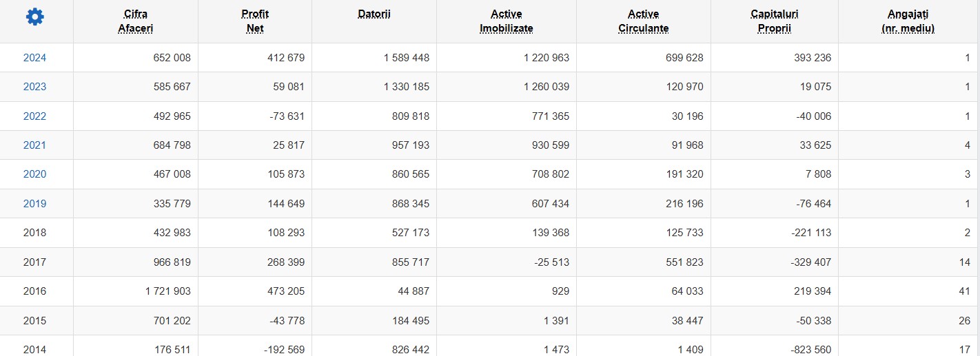This screenshot has height=356, width=980.
Task: Click equity value 7 808
Action: (819, 174)
